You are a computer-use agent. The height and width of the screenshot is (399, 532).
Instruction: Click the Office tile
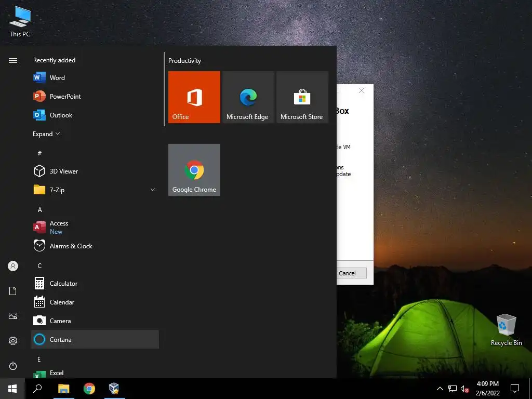tap(194, 97)
